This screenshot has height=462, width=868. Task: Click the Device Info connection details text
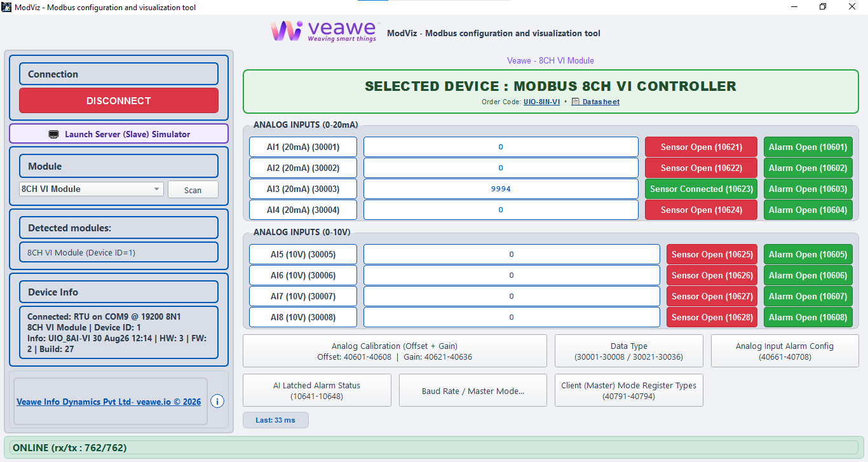(x=119, y=332)
